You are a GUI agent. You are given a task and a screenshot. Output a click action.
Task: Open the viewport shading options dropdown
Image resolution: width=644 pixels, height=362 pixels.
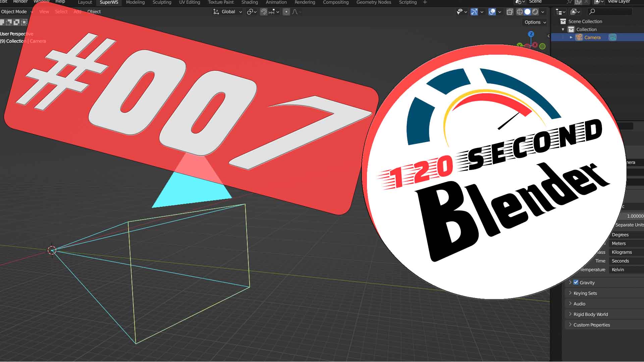543,12
